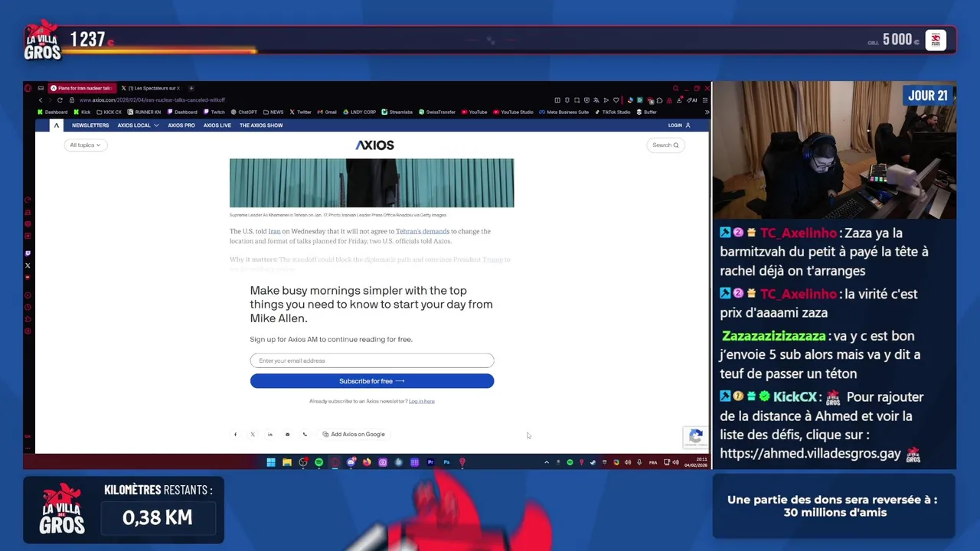Click the phone share icon

tap(305, 434)
